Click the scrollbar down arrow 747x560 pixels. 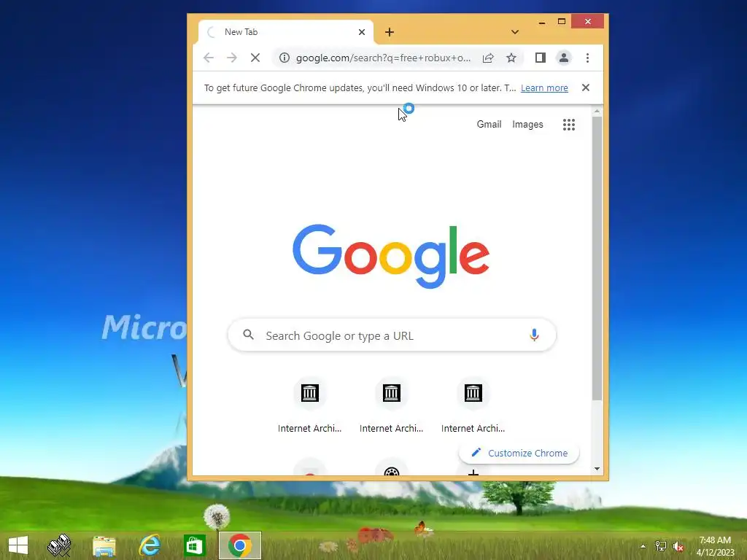(x=597, y=469)
